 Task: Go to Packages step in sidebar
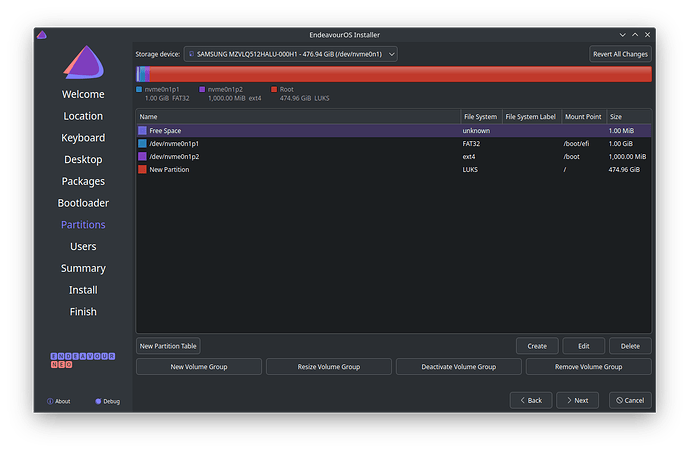click(83, 181)
